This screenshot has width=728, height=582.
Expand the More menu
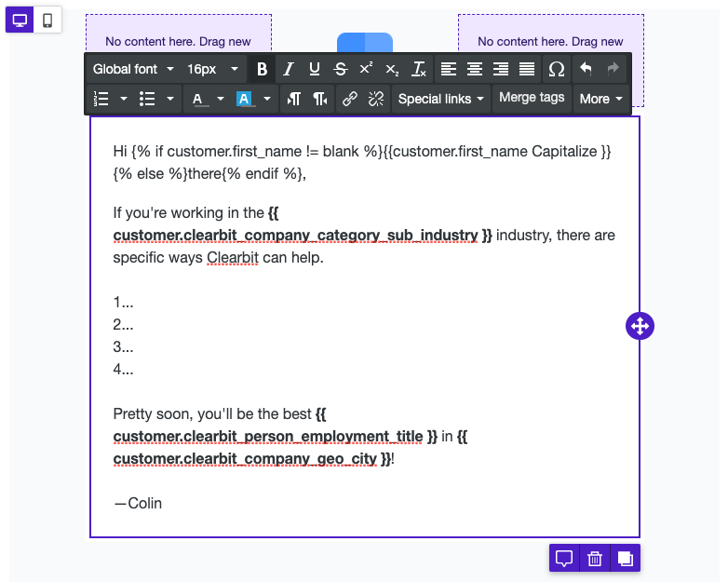(x=600, y=99)
